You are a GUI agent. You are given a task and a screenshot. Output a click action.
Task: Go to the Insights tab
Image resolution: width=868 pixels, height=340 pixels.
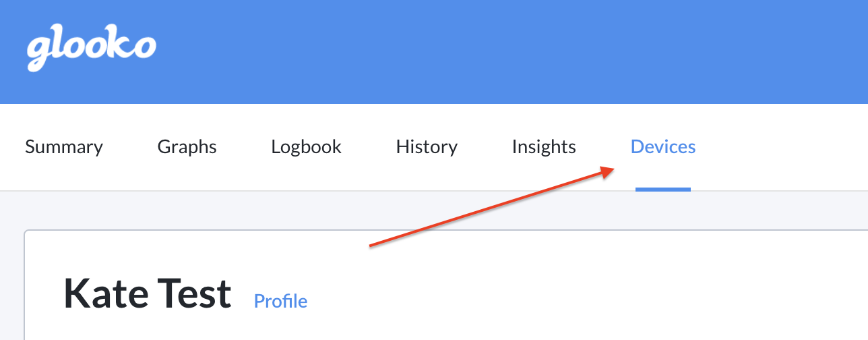pyautogui.click(x=544, y=147)
